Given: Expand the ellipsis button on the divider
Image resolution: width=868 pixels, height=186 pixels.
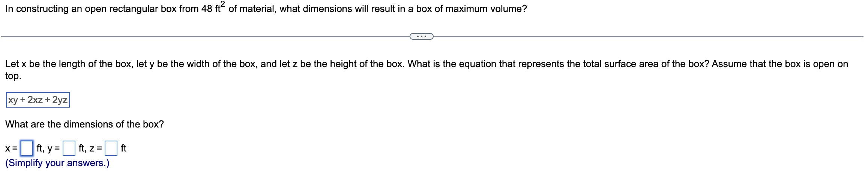Looking at the screenshot, I should click(x=421, y=36).
